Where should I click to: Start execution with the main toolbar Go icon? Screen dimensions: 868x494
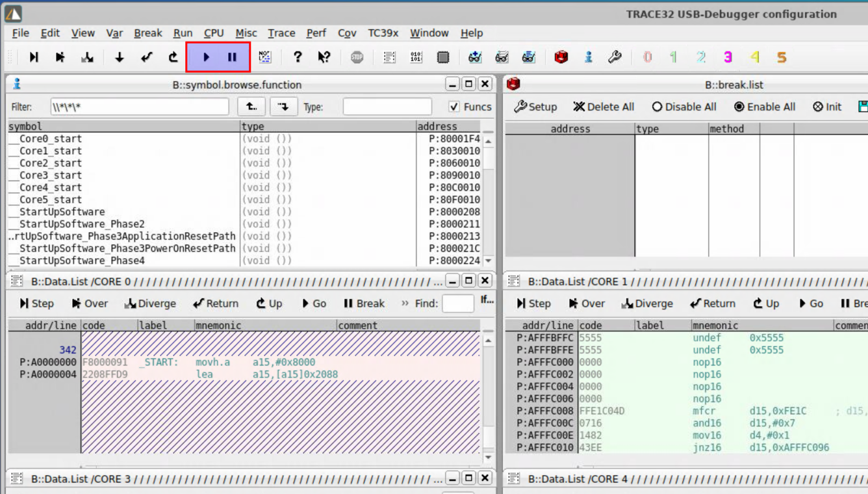(x=206, y=57)
